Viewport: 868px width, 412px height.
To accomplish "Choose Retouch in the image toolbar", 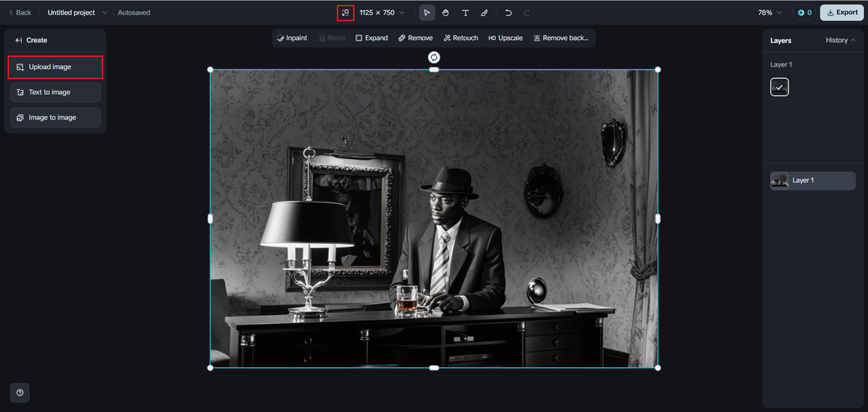I will point(461,38).
